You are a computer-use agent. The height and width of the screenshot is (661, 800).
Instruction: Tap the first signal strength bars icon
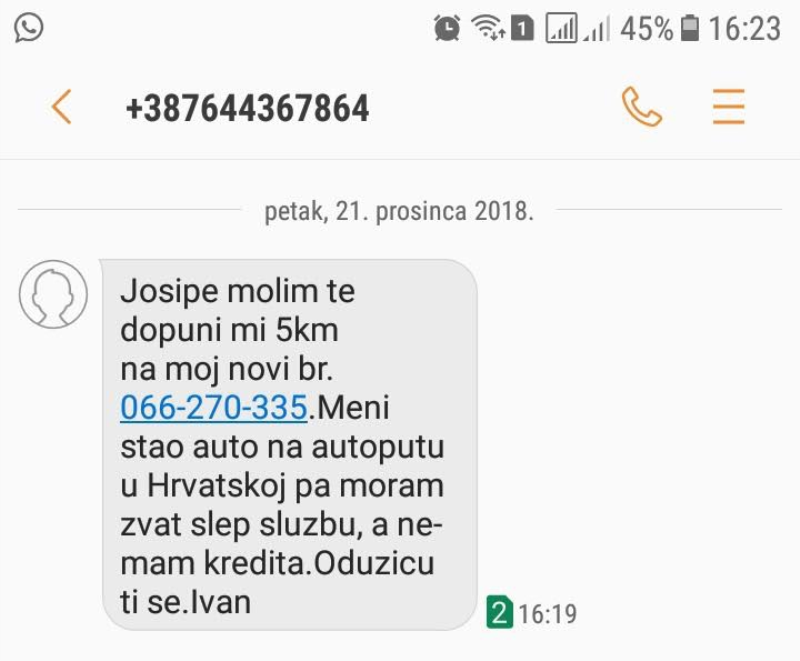[561, 28]
